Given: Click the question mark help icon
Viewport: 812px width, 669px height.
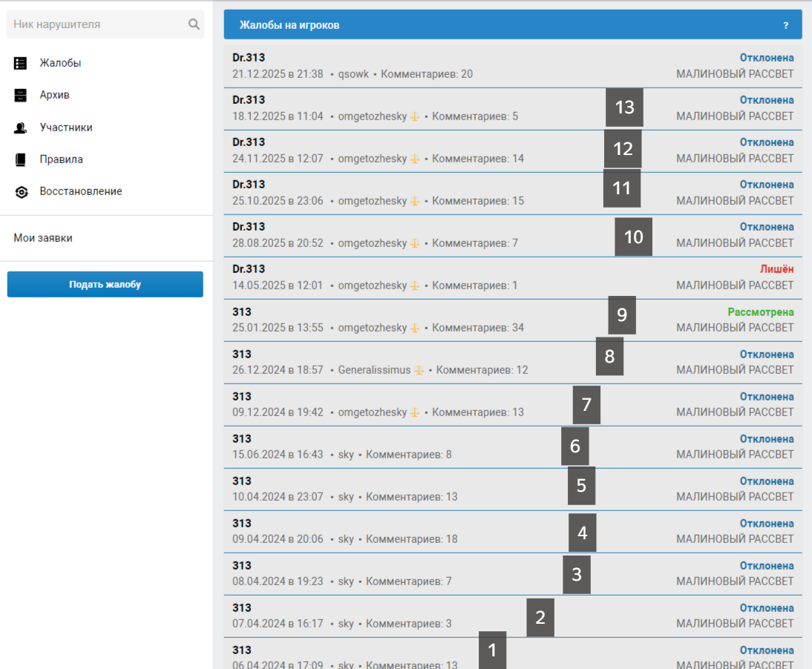Looking at the screenshot, I should (786, 25).
